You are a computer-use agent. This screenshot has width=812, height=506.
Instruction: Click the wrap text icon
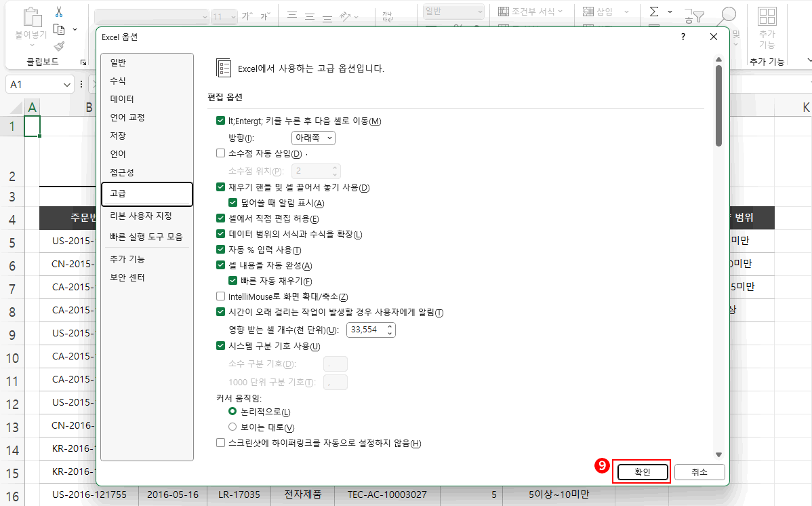pos(388,16)
